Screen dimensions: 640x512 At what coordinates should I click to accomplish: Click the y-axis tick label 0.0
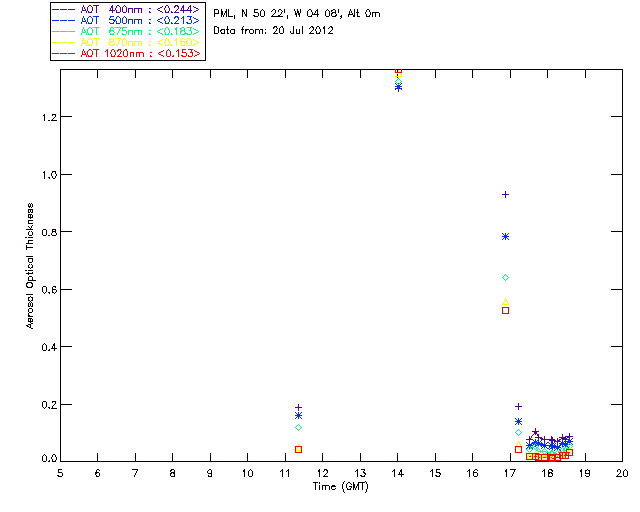(x=49, y=459)
